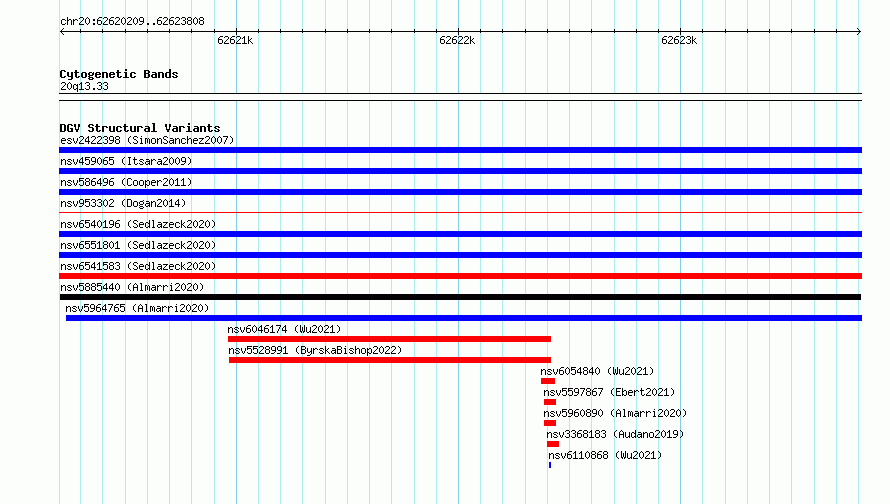Select small red block under nsv5597867

[x=550, y=402]
